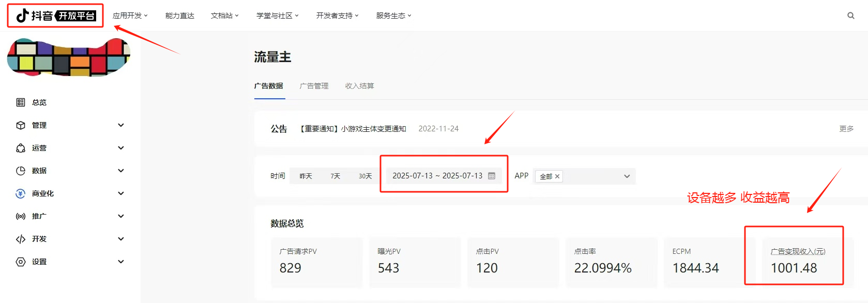The image size is (868, 303).
Task: Select the 7天 time filter
Action: coord(336,176)
